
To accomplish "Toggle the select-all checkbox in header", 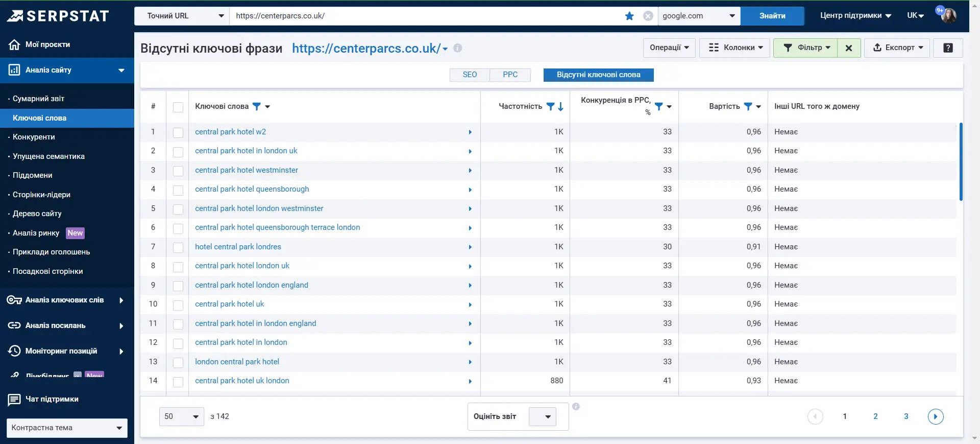I will click(178, 107).
